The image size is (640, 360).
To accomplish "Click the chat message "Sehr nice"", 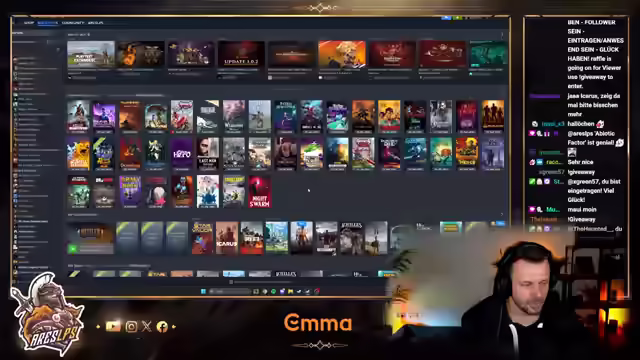I will (580, 162).
